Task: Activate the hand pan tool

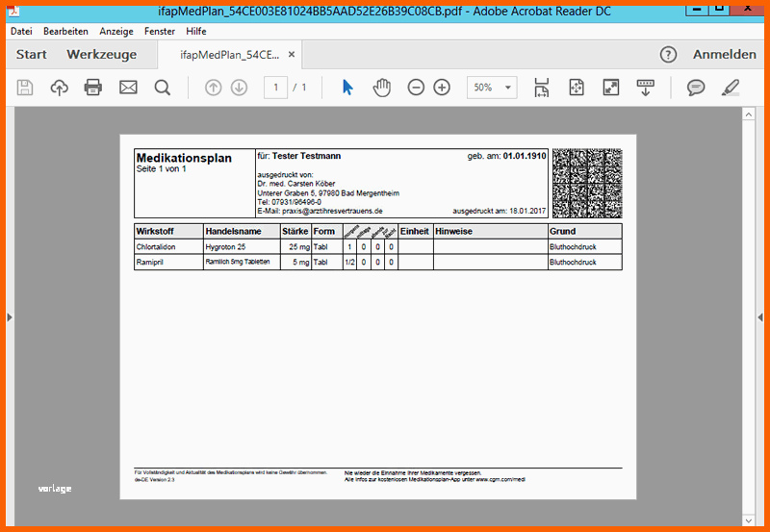Action: coord(381,88)
